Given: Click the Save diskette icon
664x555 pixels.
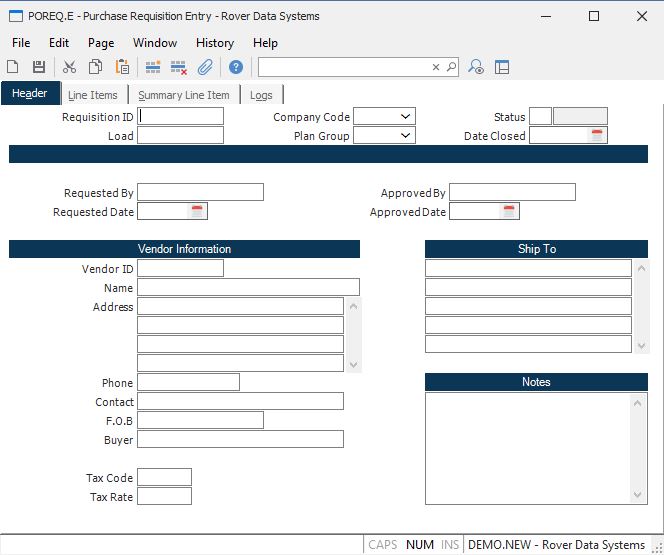Looking at the screenshot, I should (39, 67).
